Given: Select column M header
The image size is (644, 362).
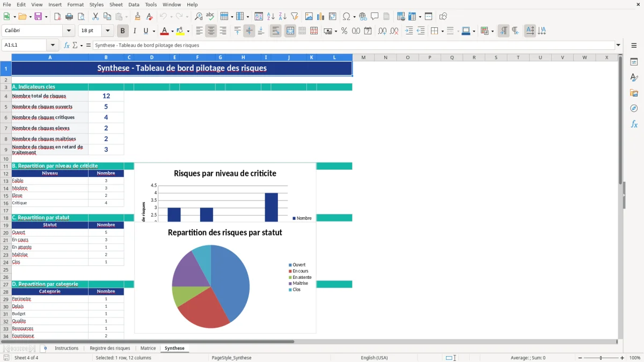Looking at the screenshot, I should 363,57.
